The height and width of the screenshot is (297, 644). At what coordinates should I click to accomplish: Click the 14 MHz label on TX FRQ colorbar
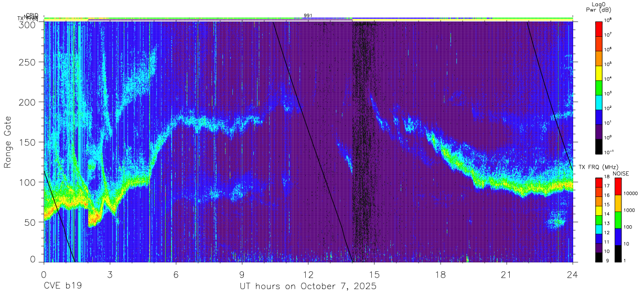coord(607,215)
